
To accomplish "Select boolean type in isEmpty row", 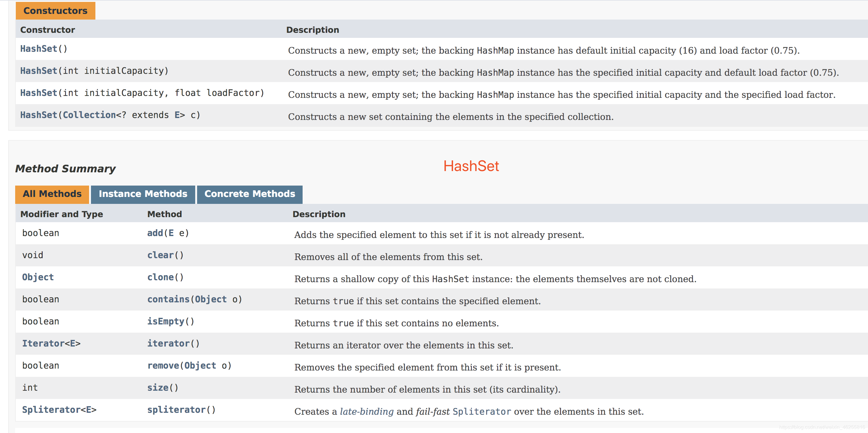I will (41, 322).
